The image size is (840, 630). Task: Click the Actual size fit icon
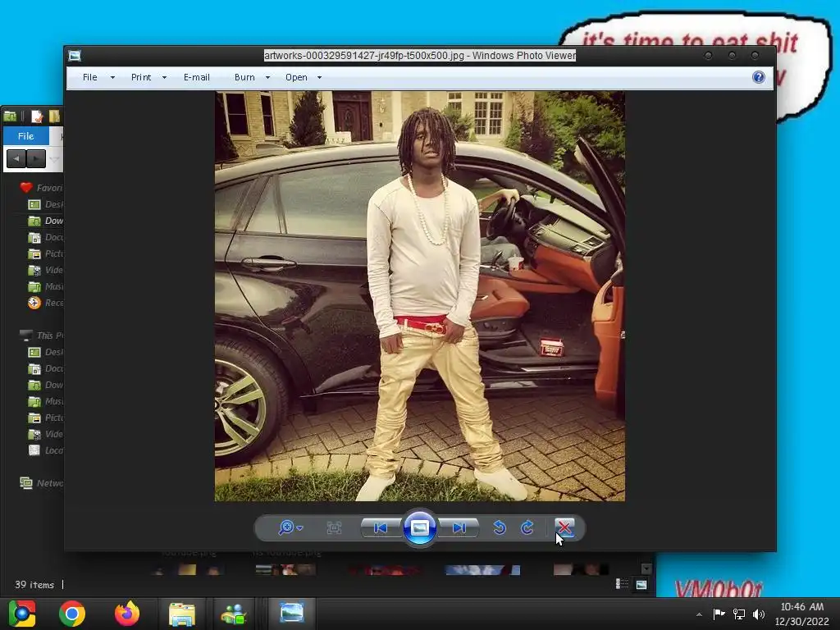(x=334, y=528)
